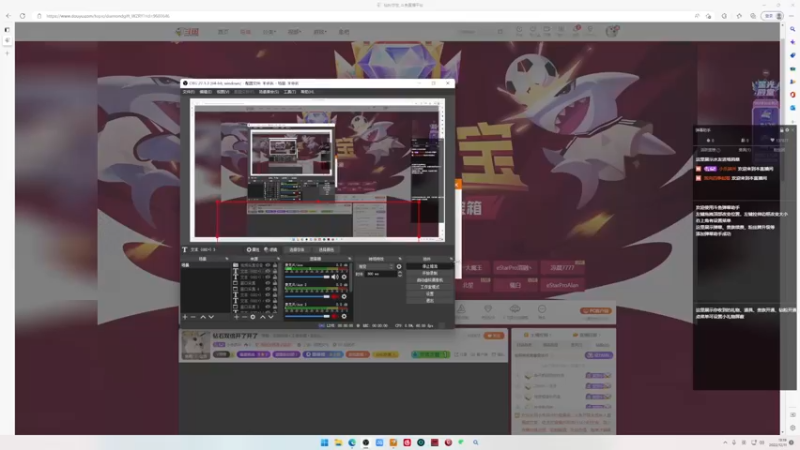Image resolution: width=800 pixels, height=450 pixels.
Task: Set volume slider of Mic/Aux 2 channel
Action: click(x=307, y=296)
